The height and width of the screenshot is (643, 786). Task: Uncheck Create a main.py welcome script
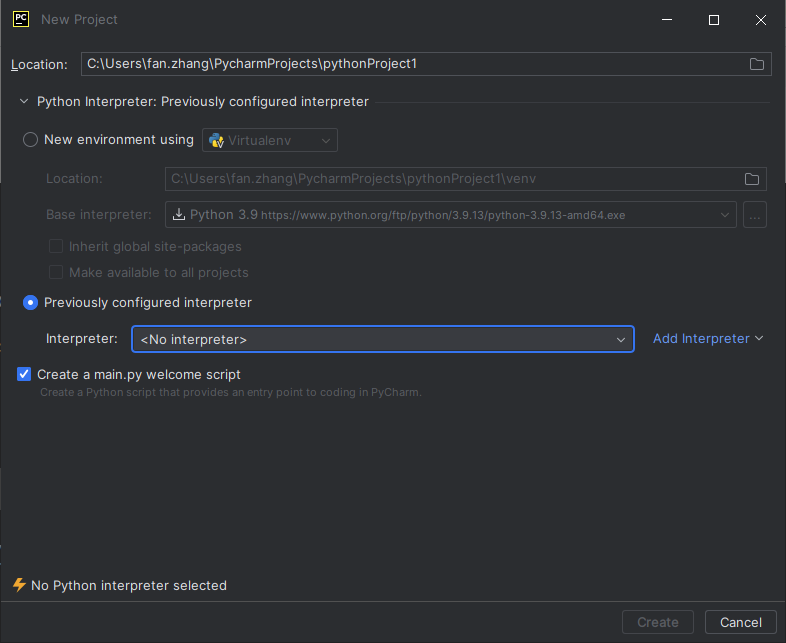24,374
